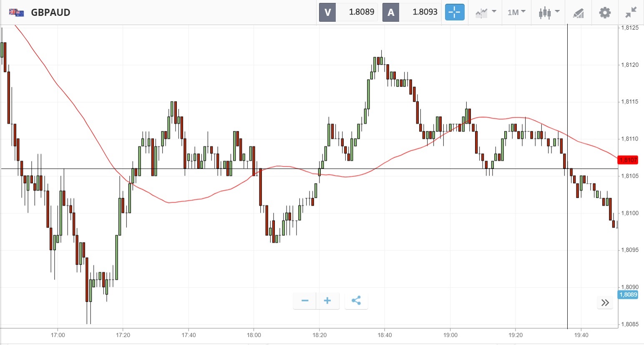Viewport: 644px width, 345px height.
Task: Click the red 1,8107 moving average label
Action: coord(628,160)
